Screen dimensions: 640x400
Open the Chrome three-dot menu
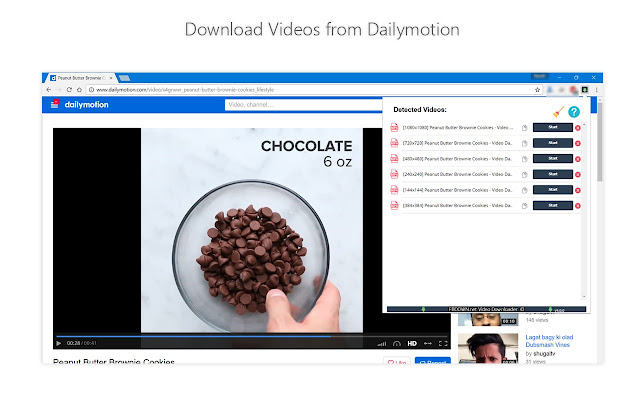tap(596, 89)
